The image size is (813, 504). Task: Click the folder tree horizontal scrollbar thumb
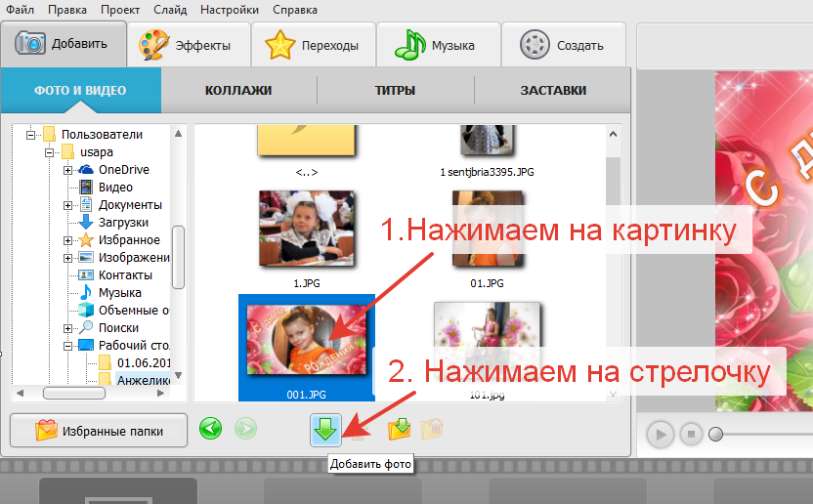[x=74, y=393]
